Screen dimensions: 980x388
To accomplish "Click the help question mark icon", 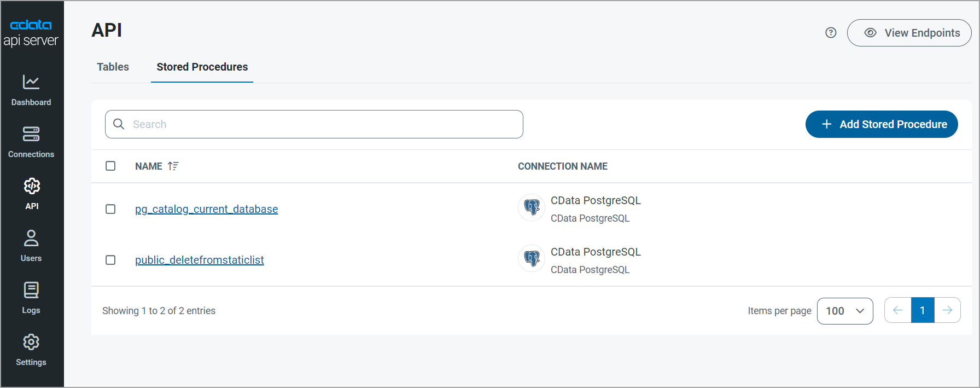I will 831,33.
